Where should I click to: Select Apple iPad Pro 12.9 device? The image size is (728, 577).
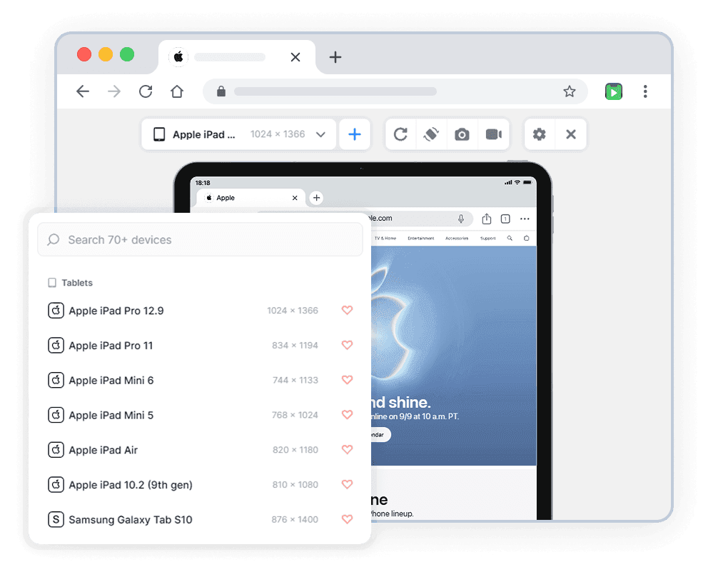[200, 311]
